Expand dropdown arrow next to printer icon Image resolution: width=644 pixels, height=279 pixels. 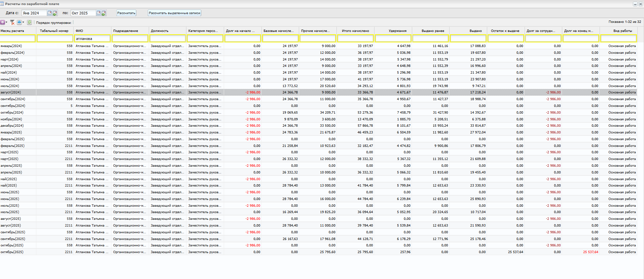(23, 22)
